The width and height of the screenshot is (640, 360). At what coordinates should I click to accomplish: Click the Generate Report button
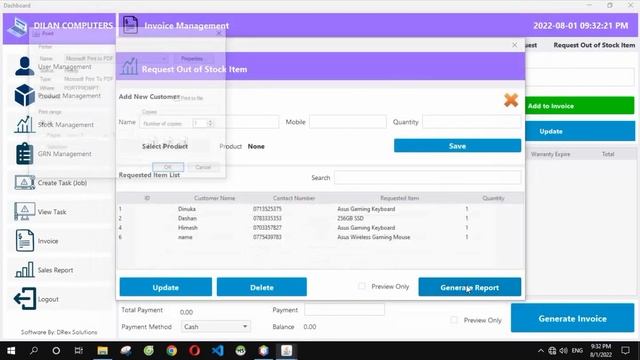(469, 287)
